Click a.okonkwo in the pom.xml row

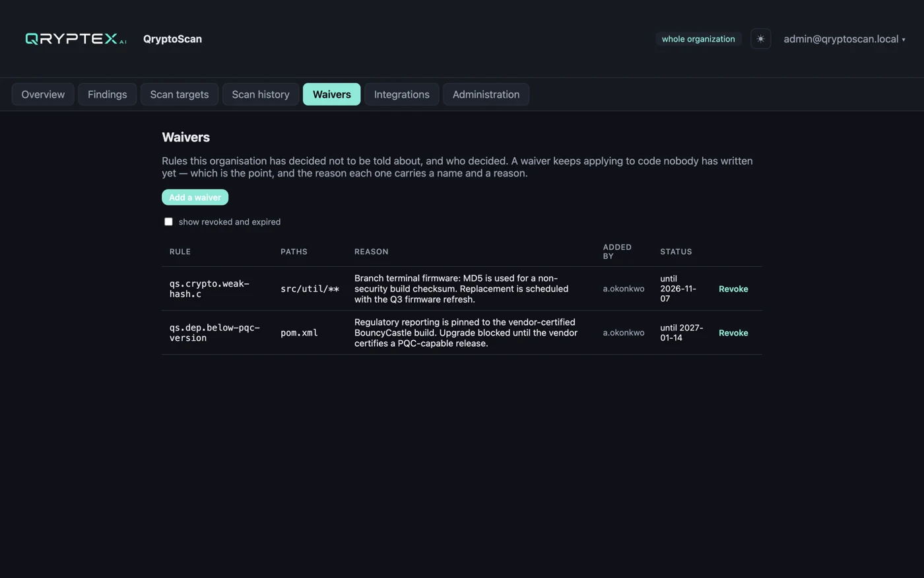[624, 333]
